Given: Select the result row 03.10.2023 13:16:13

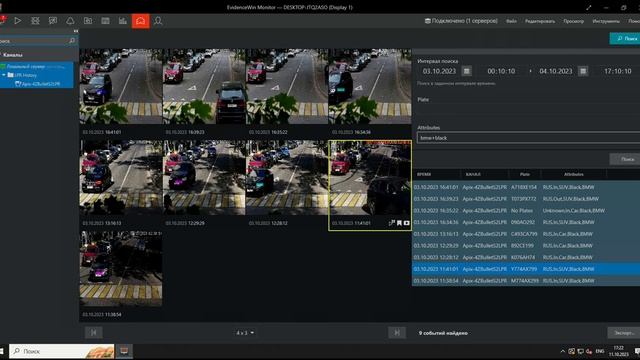Looking at the screenshot, I should point(526,234).
